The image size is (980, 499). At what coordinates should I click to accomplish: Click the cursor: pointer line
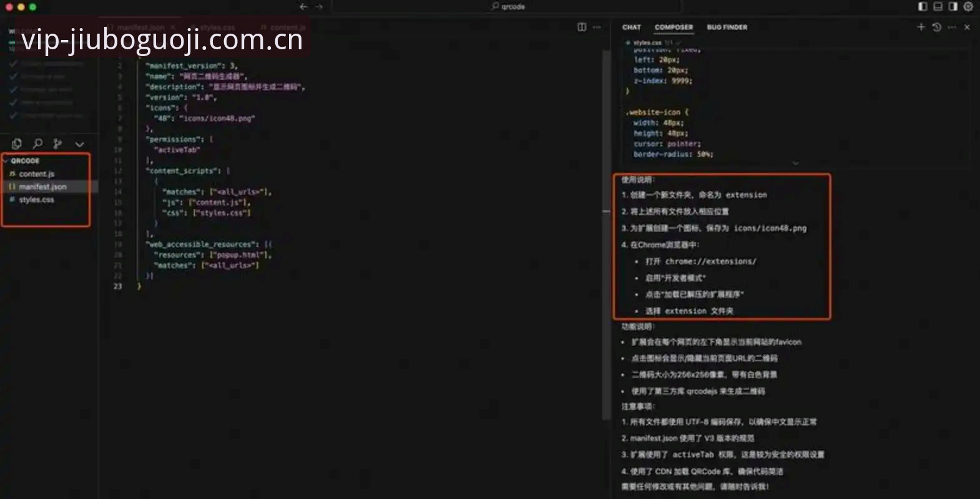(x=667, y=143)
